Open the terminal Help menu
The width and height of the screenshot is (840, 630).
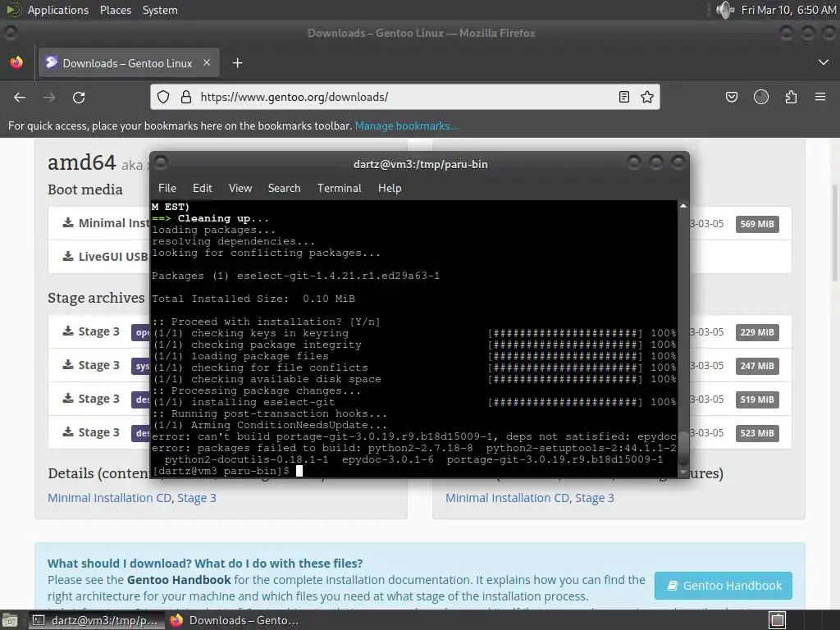(390, 188)
